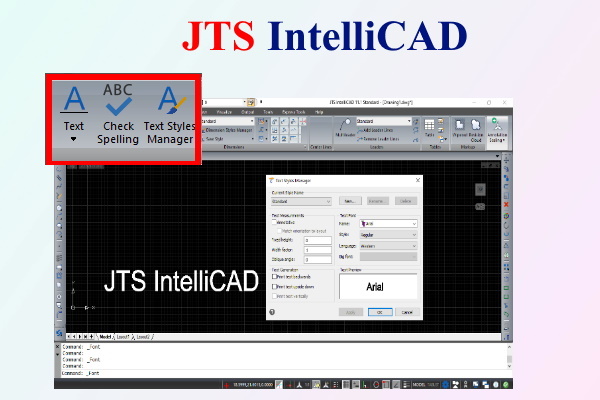
Task: Click the Arial text preview box
Action: click(378, 286)
